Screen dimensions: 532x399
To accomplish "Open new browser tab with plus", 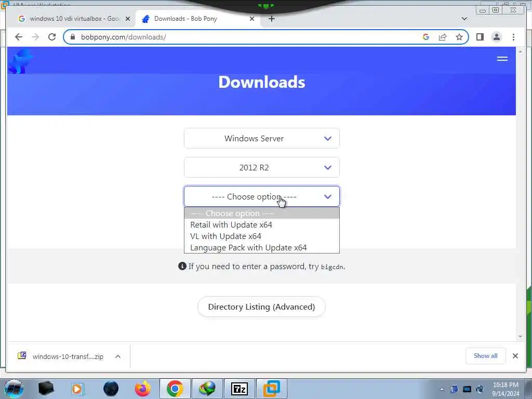I will coord(271,19).
